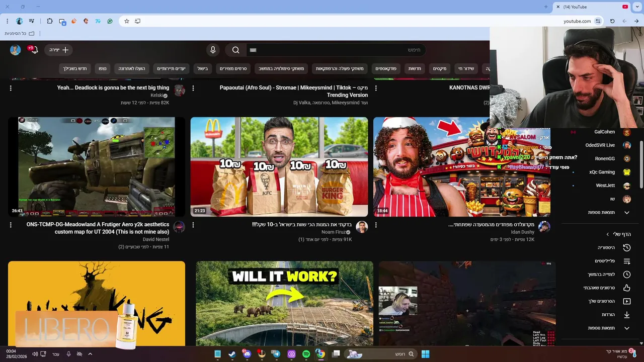The height and width of the screenshot is (362, 644).
Task: Open Playlists icon in the sidebar
Action: [627, 261]
